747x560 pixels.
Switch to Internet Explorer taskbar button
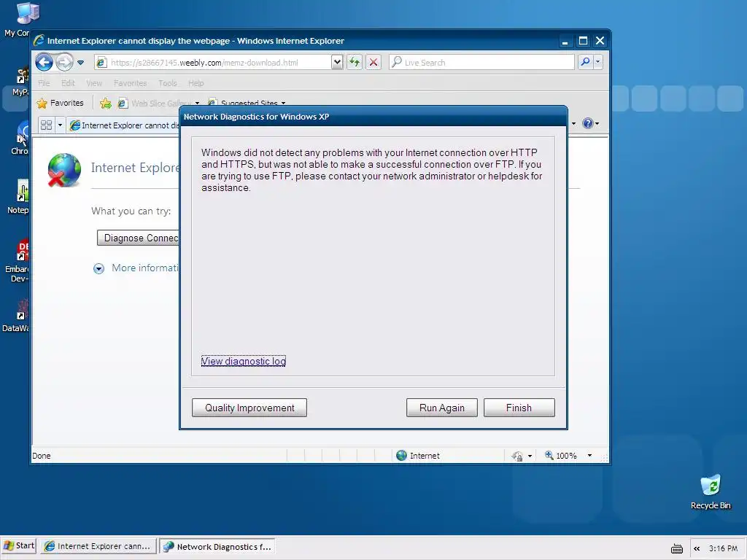(98, 546)
